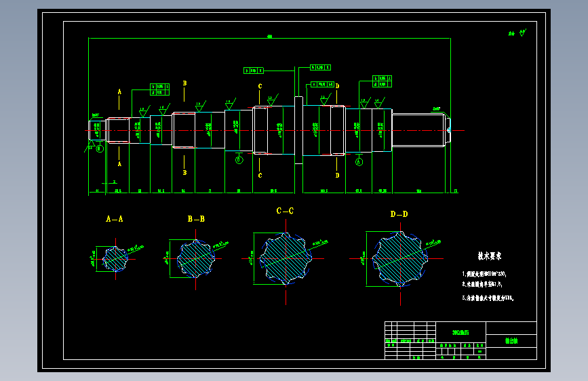The height and width of the screenshot is (381, 588).
Task: Select the datum circle below shaft right of section D
Action: tap(359, 162)
